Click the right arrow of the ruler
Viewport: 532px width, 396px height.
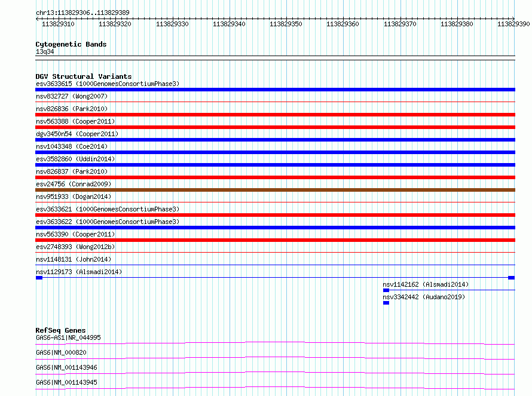click(x=513, y=19)
